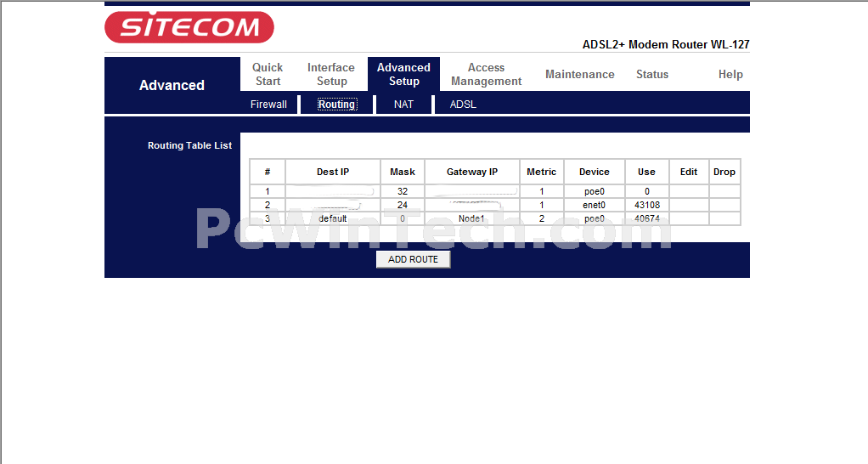
Task: Click the Drop column header
Action: point(724,172)
